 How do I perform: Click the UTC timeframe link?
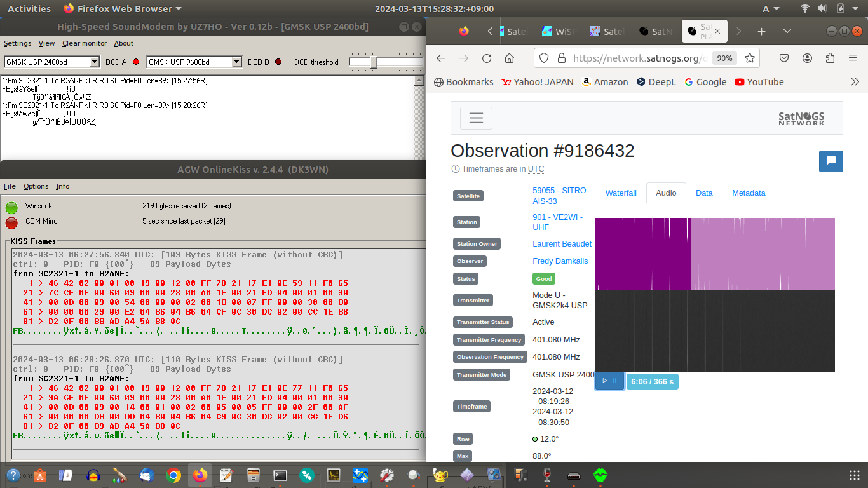(x=536, y=169)
